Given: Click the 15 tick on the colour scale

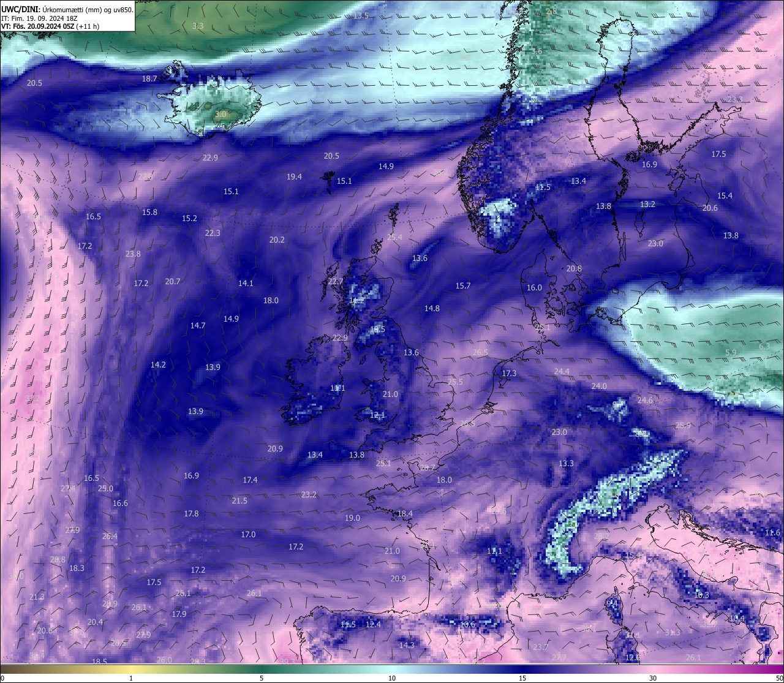Looking at the screenshot, I should 522,678.
